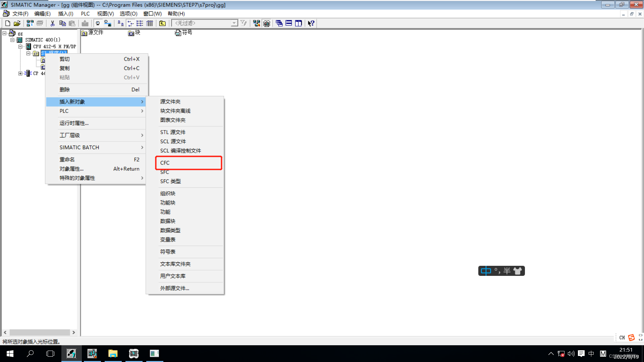Open the Accessible Nodes toolbar icon
Viewport: 644px width, 362px height.
tap(30, 23)
